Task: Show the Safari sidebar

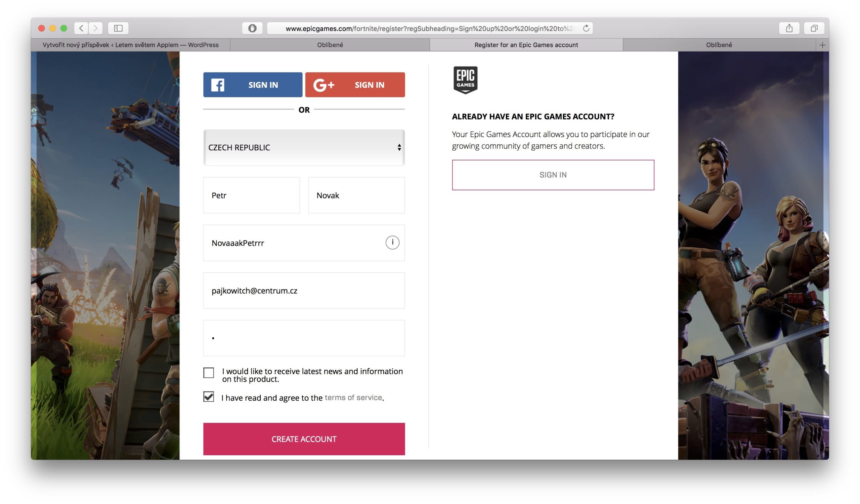Action: (118, 28)
